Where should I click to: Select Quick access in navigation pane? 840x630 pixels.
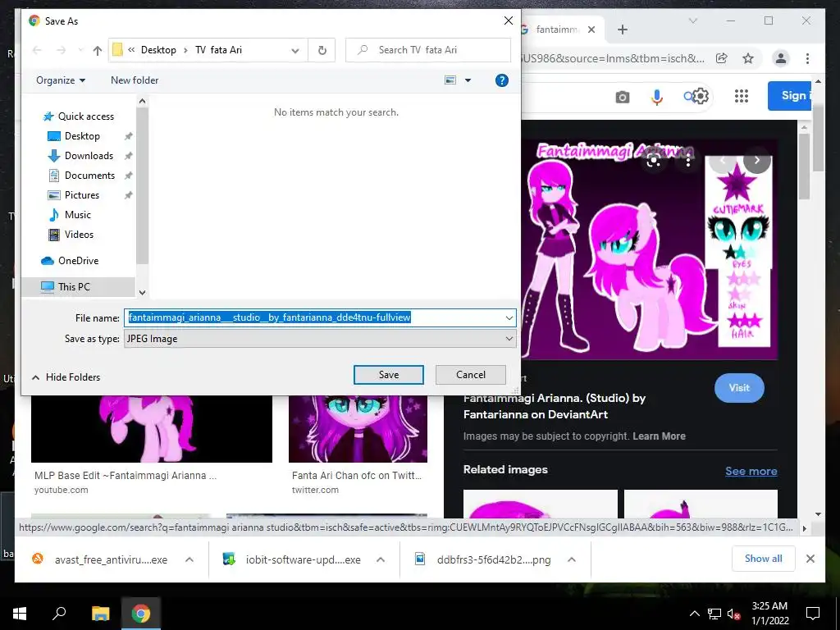[x=78, y=116]
